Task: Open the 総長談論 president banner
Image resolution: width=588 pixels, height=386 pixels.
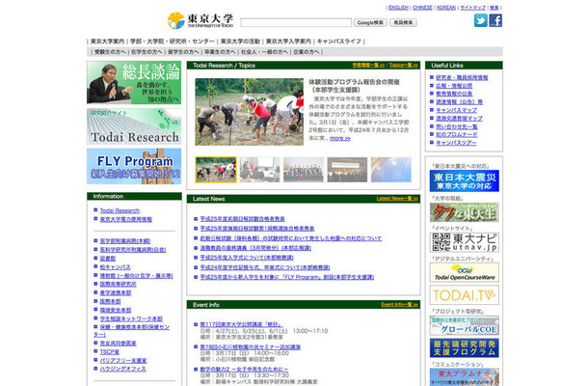Action: (134, 83)
